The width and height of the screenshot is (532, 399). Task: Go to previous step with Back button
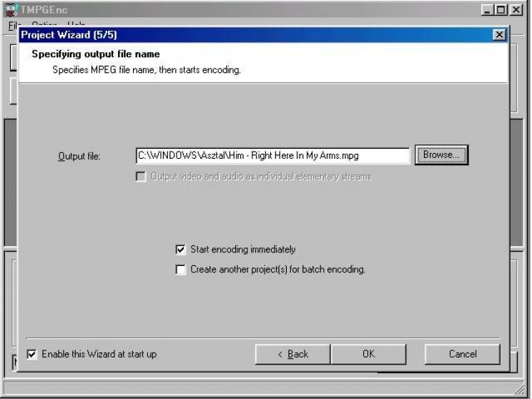click(292, 354)
